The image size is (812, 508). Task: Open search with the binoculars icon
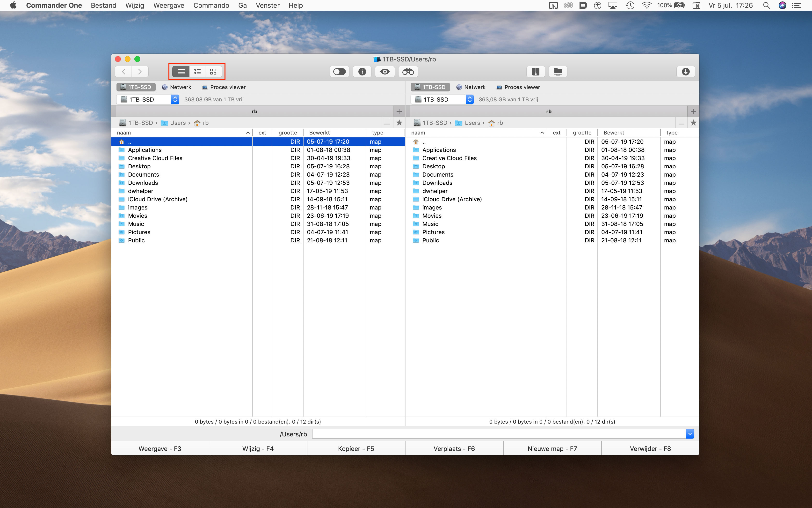[x=408, y=72]
